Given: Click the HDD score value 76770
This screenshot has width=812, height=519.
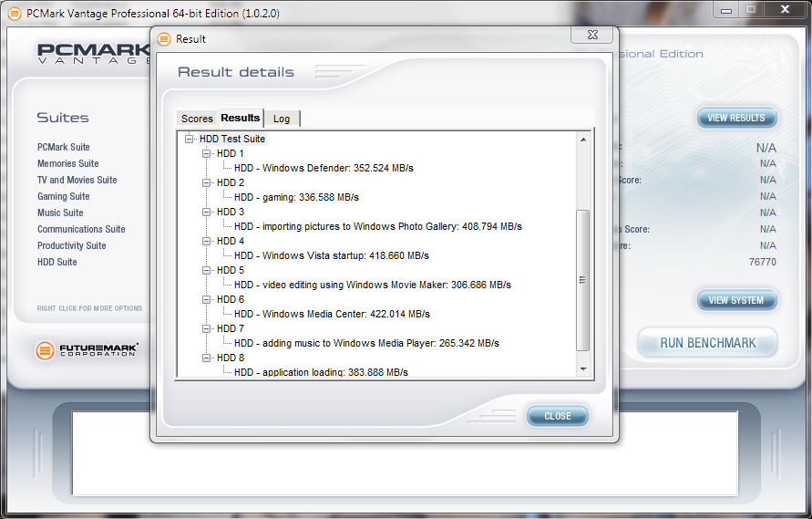Looking at the screenshot, I should 762,262.
